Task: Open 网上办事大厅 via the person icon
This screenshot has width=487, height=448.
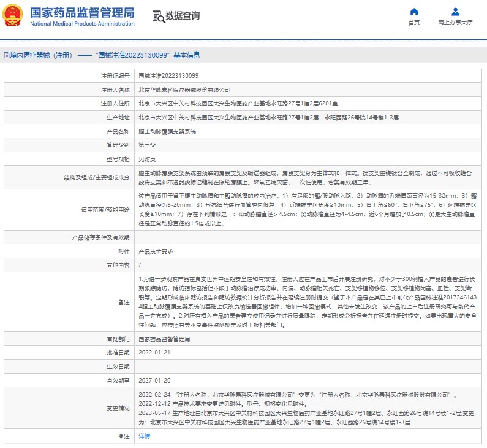Action: [455, 12]
